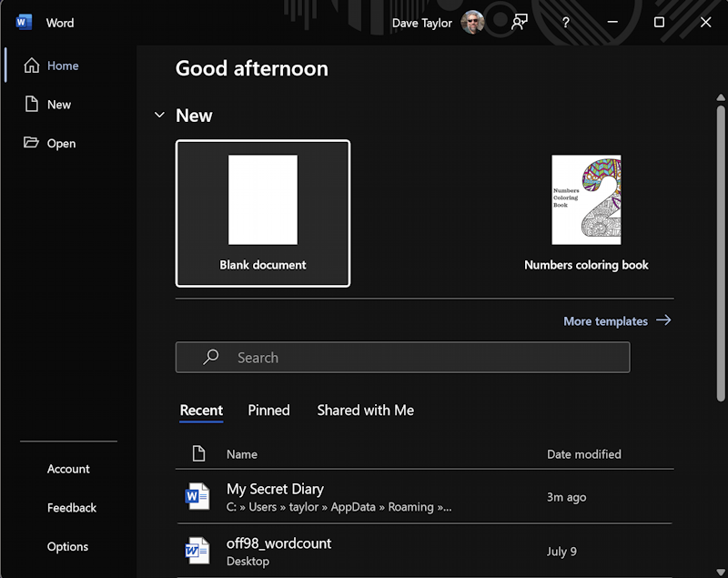Close the Word window

(x=706, y=22)
